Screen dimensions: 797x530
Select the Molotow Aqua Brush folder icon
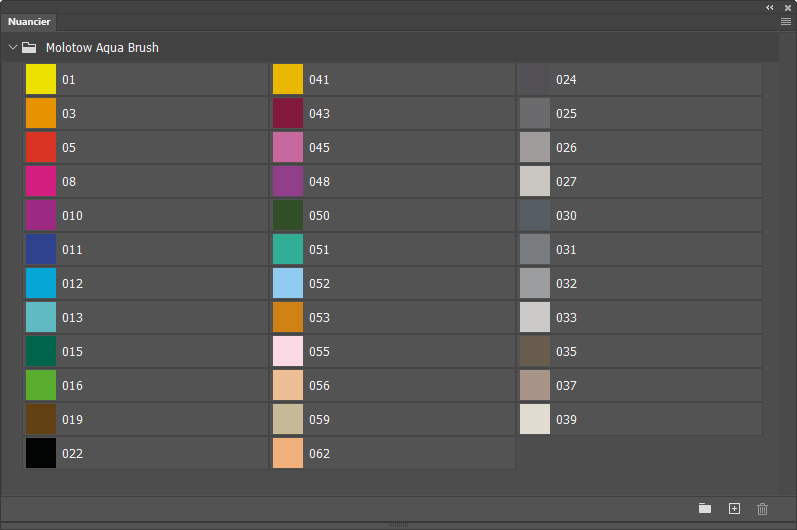tap(29, 48)
